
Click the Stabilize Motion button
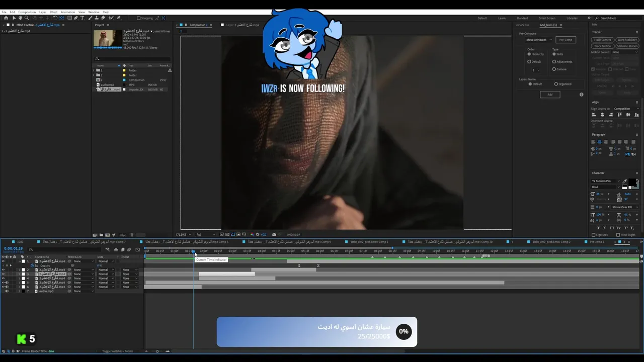627,46
